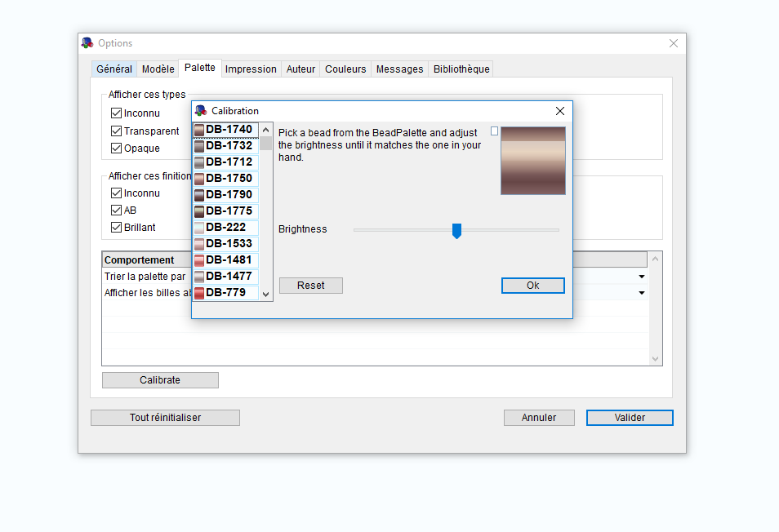This screenshot has width=779, height=532.
Task: Select bead DB-1740 swatch icon
Action: point(199,130)
